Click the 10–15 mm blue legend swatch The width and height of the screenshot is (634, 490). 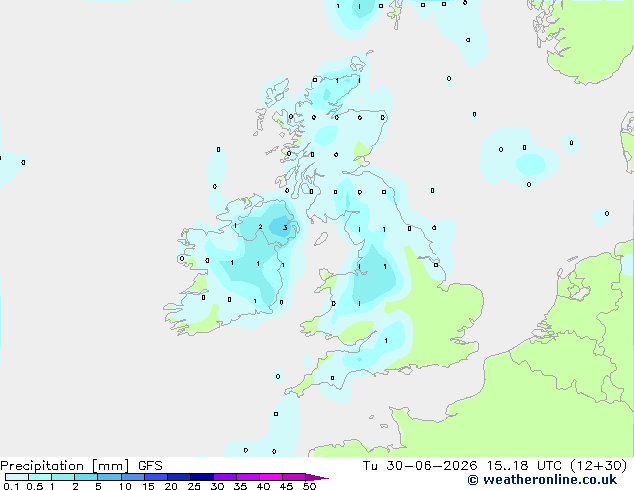pos(133,477)
